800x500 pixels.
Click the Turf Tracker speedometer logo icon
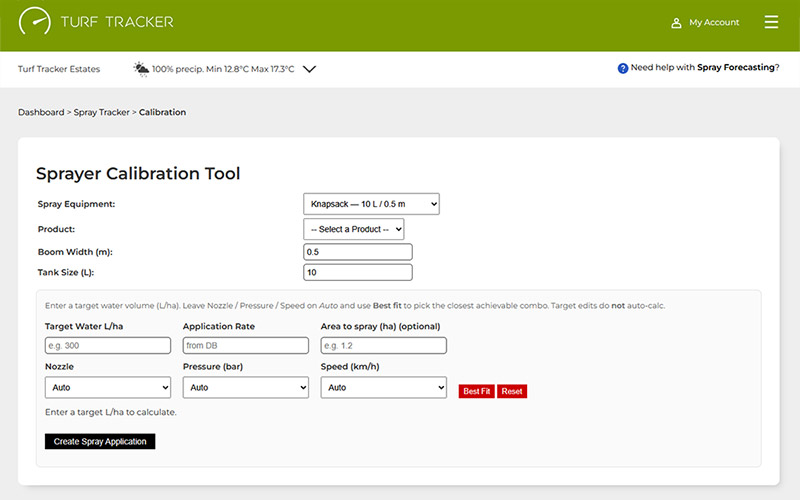(x=35, y=22)
